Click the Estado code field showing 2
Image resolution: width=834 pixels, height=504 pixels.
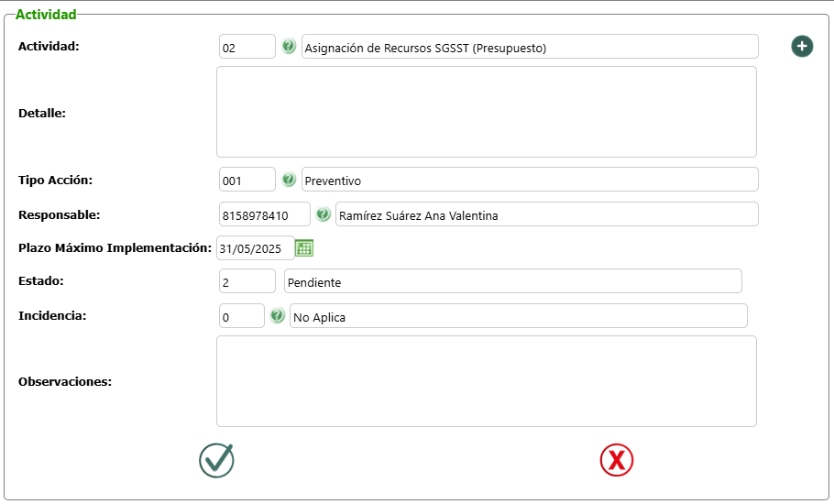click(x=247, y=281)
